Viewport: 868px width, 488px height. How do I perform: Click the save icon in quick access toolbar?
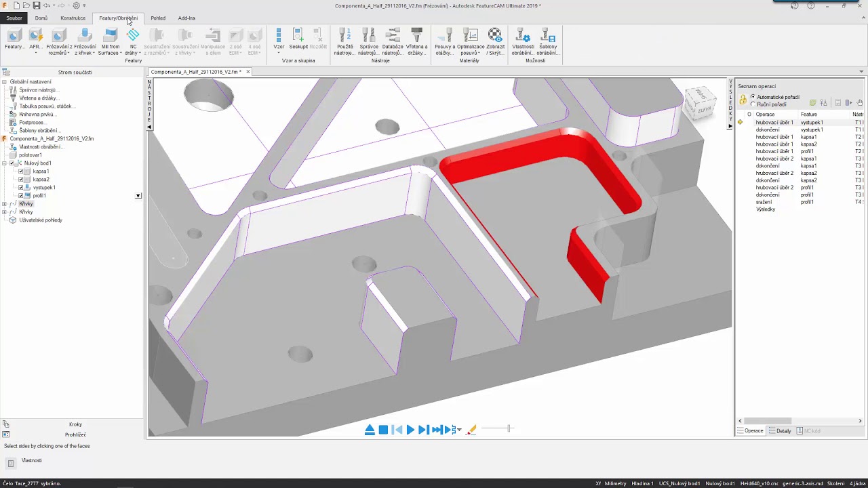coord(36,5)
